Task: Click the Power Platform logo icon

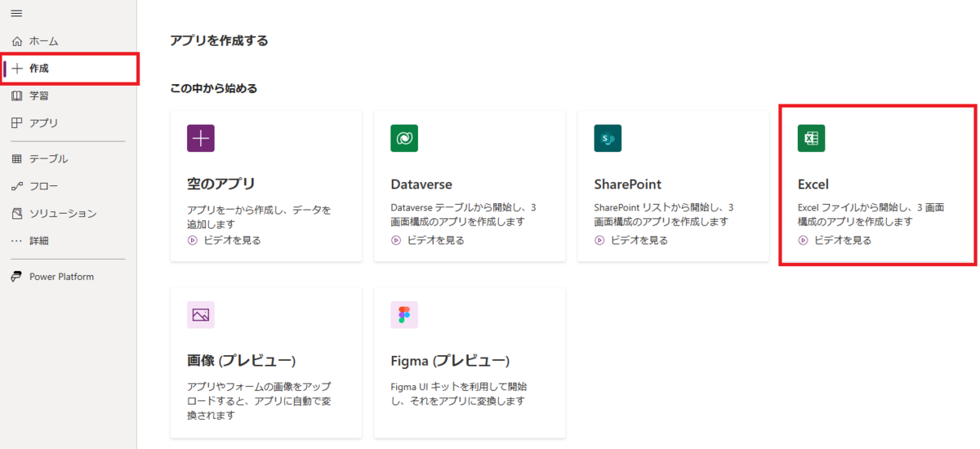Action: (17, 277)
